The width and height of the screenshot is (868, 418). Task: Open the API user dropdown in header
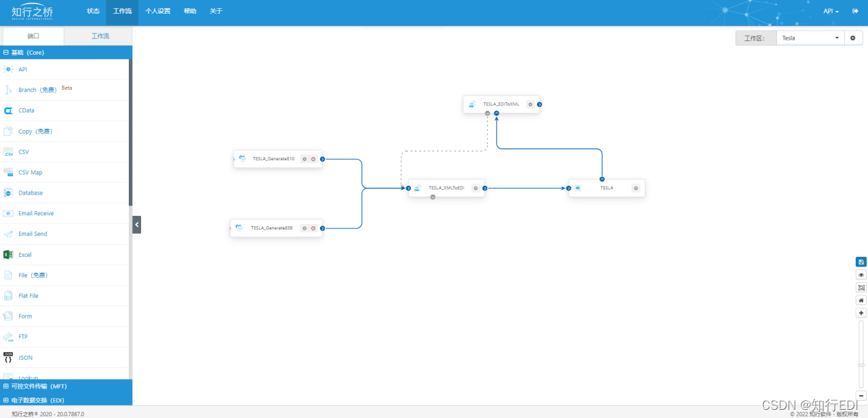click(831, 11)
